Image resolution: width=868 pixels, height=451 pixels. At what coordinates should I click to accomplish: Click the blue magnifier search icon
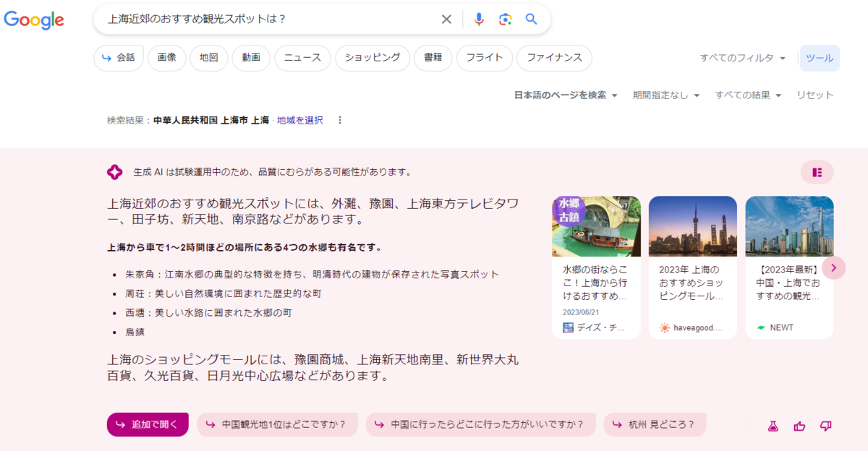click(532, 19)
